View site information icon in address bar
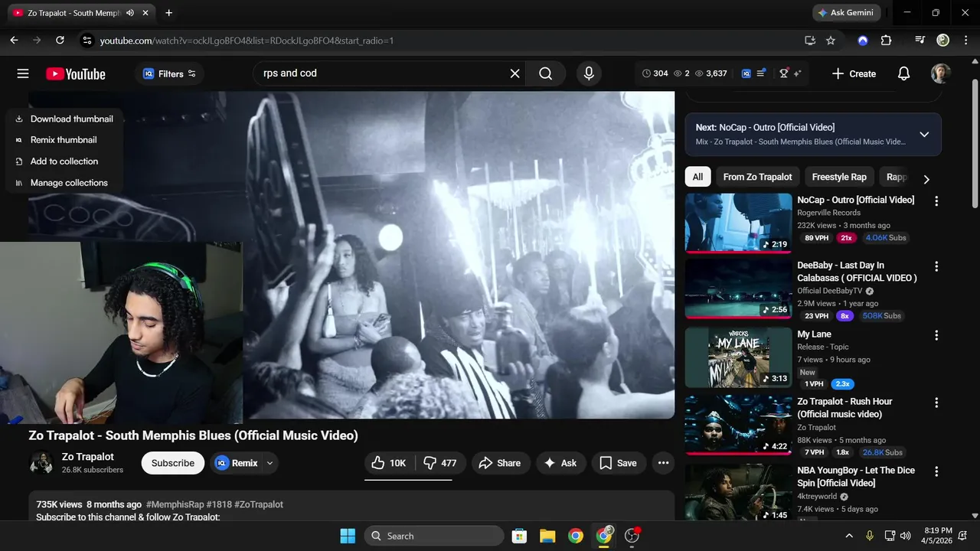 pos(87,41)
